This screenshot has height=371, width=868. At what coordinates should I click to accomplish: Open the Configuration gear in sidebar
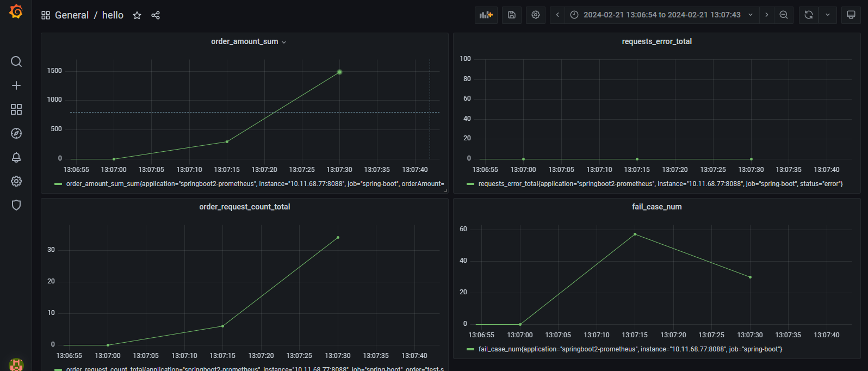pos(16,181)
